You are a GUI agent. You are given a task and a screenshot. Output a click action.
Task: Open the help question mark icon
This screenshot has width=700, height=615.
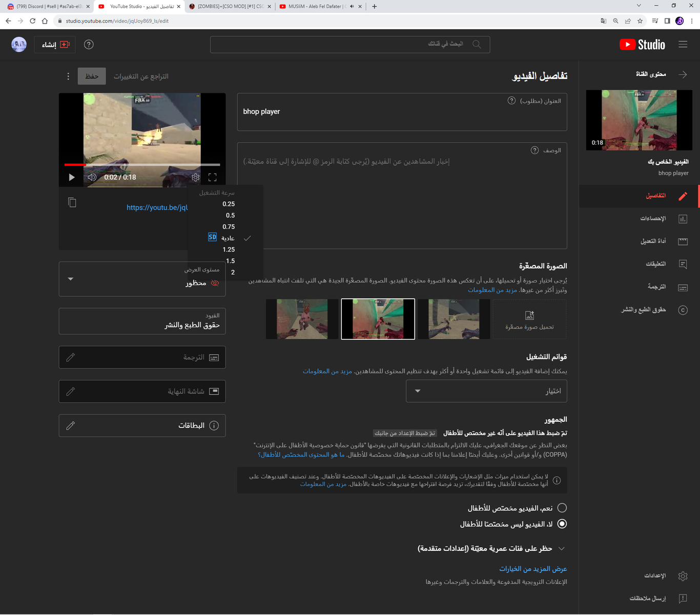[89, 45]
